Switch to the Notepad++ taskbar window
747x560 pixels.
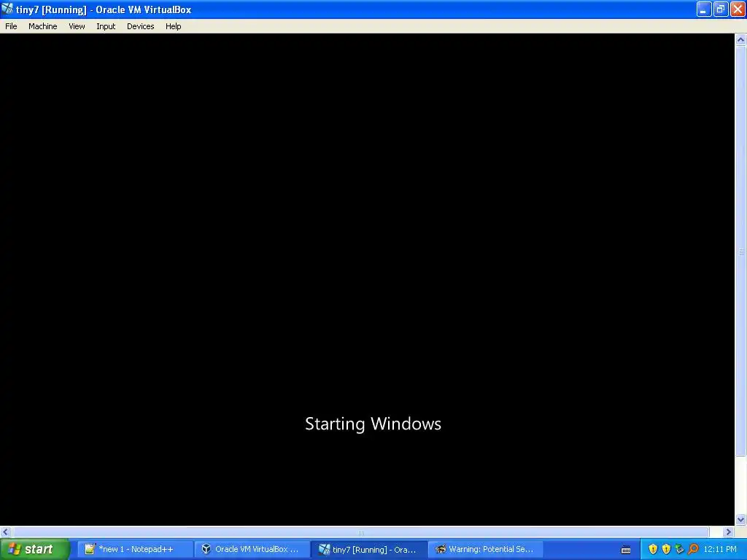(135, 549)
